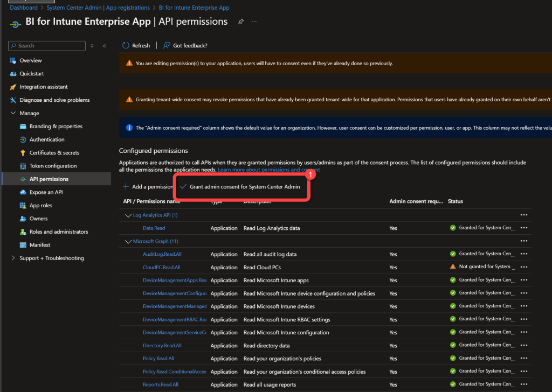Click the App roles icon
Image resolution: width=552 pixels, height=392 pixels.
pyautogui.click(x=23, y=205)
